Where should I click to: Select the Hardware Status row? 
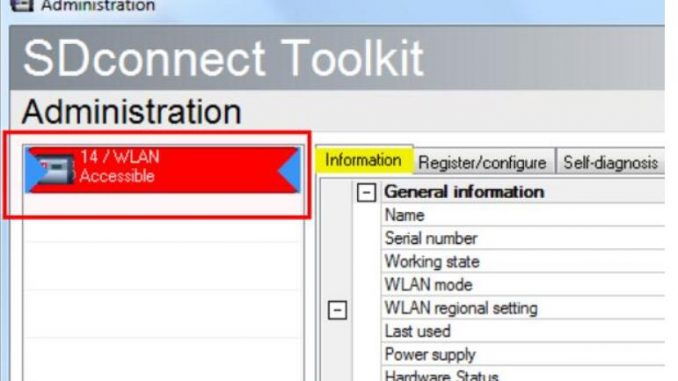pos(523,375)
